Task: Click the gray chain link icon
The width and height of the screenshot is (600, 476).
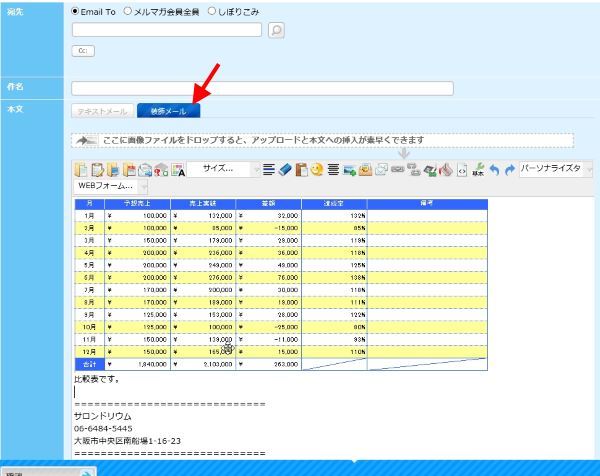Action: pyautogui.click(x=398, y=169)
